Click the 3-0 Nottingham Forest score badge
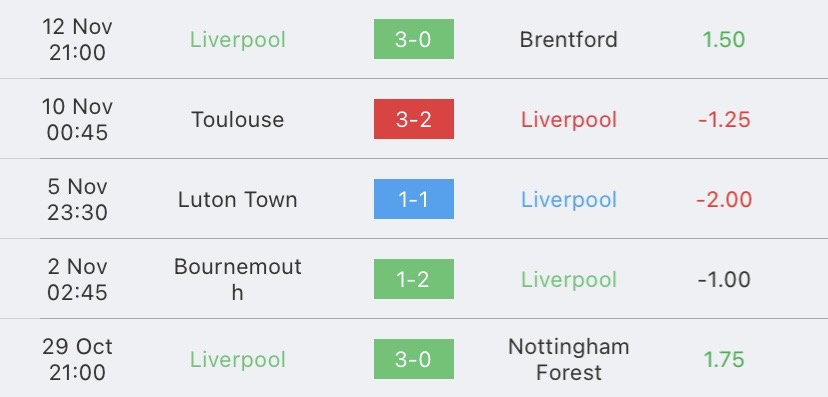Image resolution: width=828 pixels, height=397 pixels. click(413, 359)
